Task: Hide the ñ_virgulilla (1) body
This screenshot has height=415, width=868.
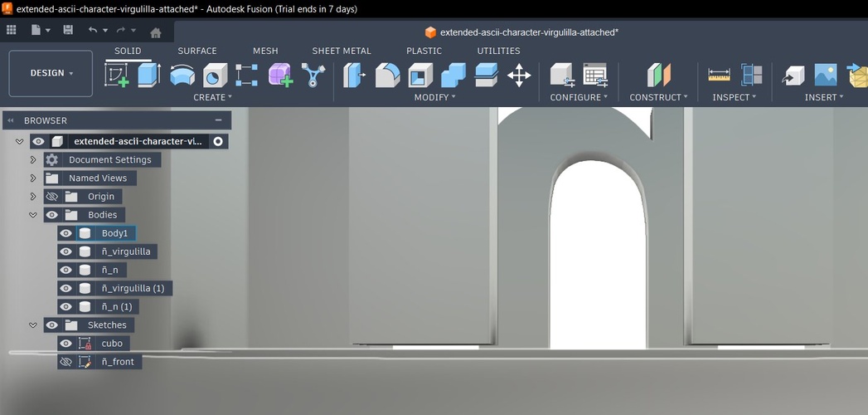Action: [x=65, y=288]
